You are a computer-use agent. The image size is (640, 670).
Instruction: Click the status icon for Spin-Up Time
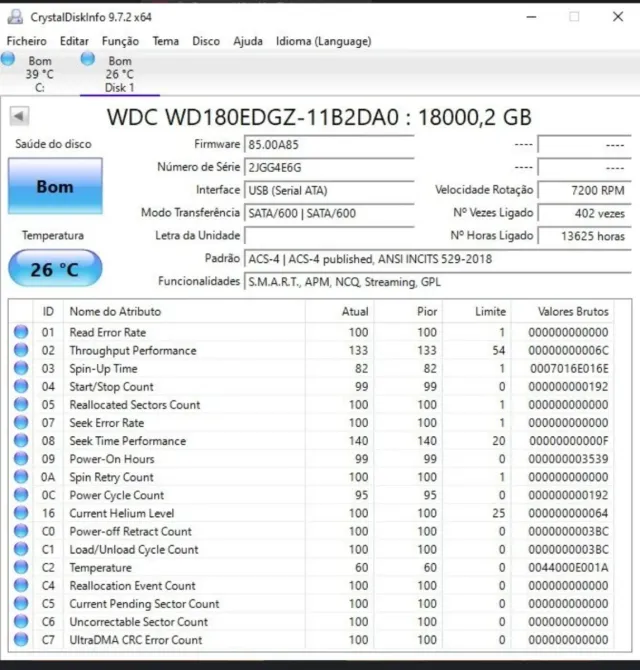[x=21, y=368]
